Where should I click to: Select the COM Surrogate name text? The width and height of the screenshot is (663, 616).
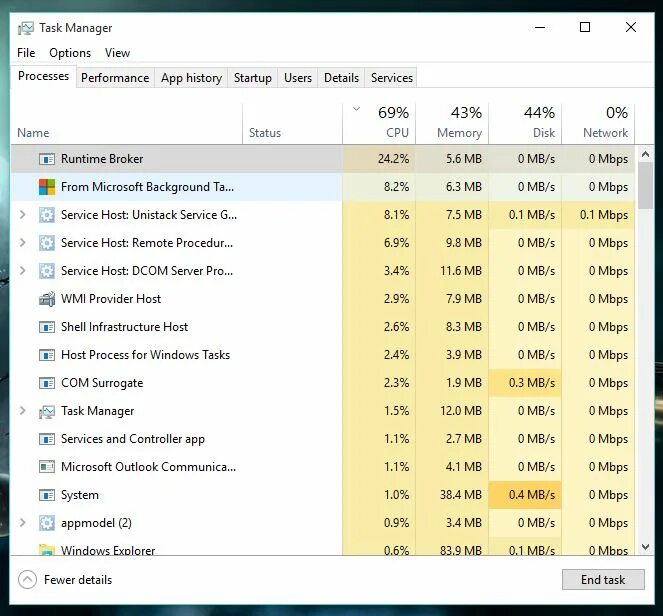(102, 383)
